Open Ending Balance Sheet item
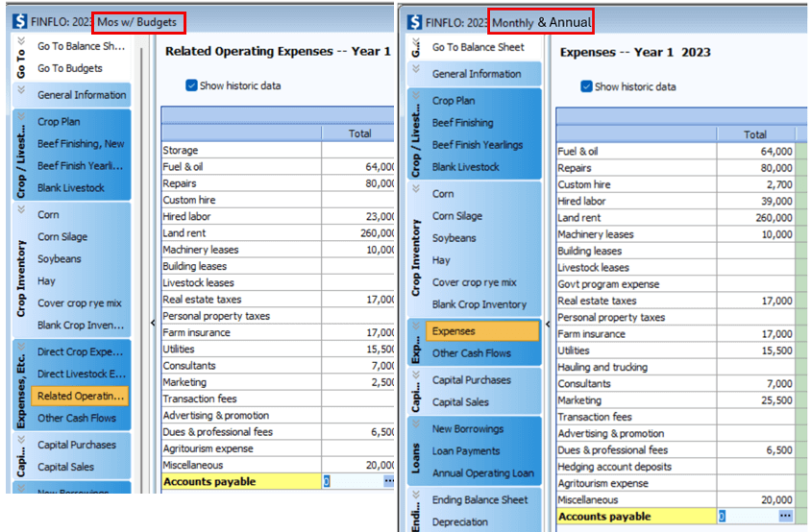The width and height of the screenshot is (811, 532). pos(479,499)
